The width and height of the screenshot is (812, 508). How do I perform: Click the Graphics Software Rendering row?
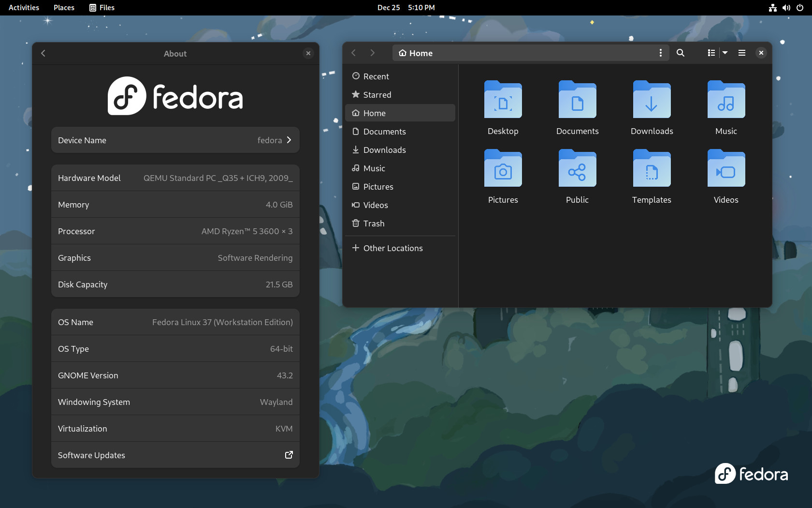(x=175, y=258)
